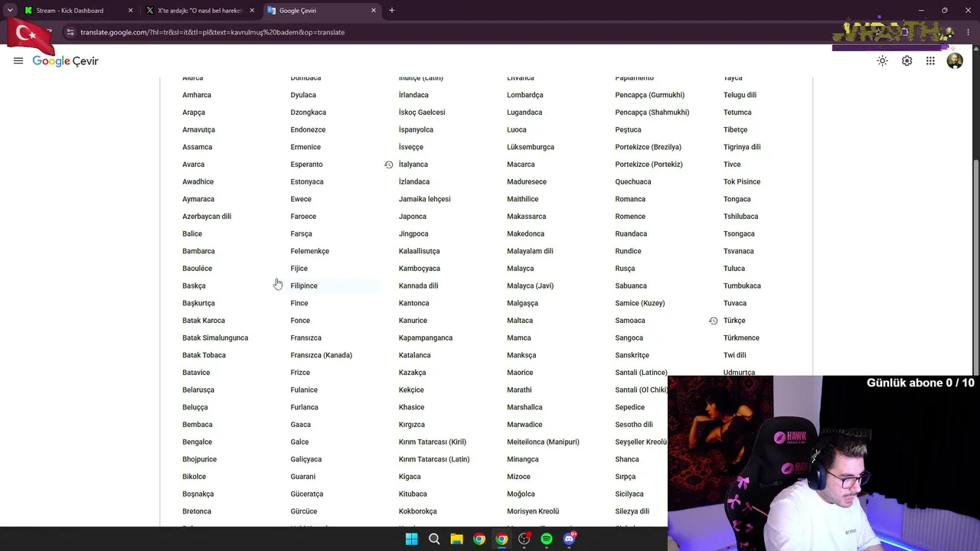The height and width of the screenshot is (551, 980).
Task: Select Türkmence language
Action: [x=741, y=337]
